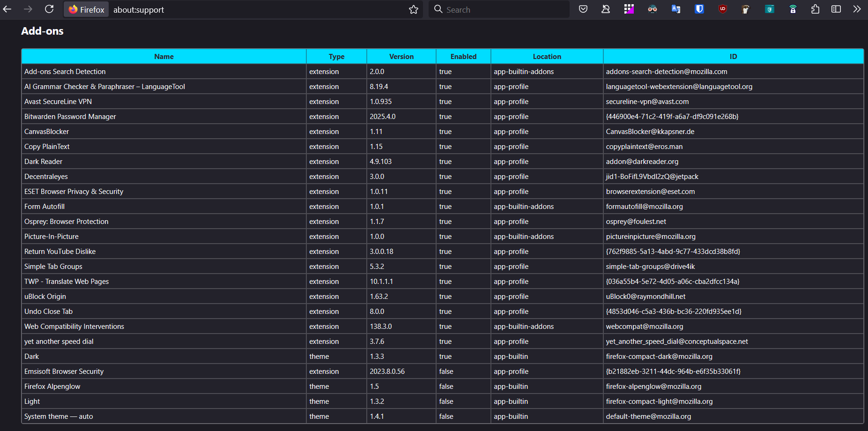Click the uBlock0@raymondhill.net ID cell
868x431 pixels.
coord(733,296)
